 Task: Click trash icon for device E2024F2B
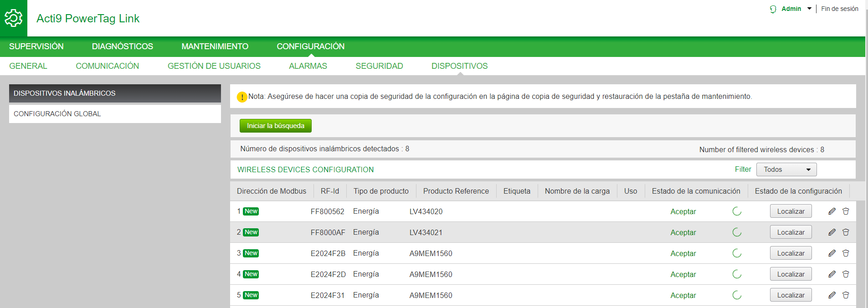point(846,253)
